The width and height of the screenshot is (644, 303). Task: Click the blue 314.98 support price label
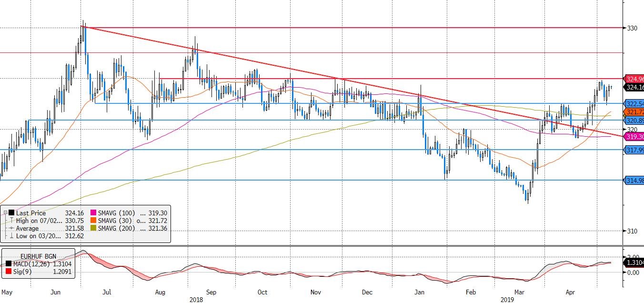634,180
